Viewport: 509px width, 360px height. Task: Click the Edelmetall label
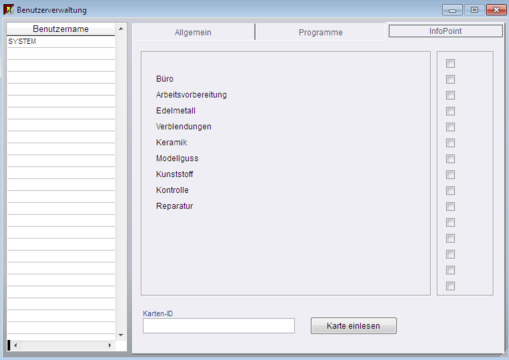coord(176,111)
